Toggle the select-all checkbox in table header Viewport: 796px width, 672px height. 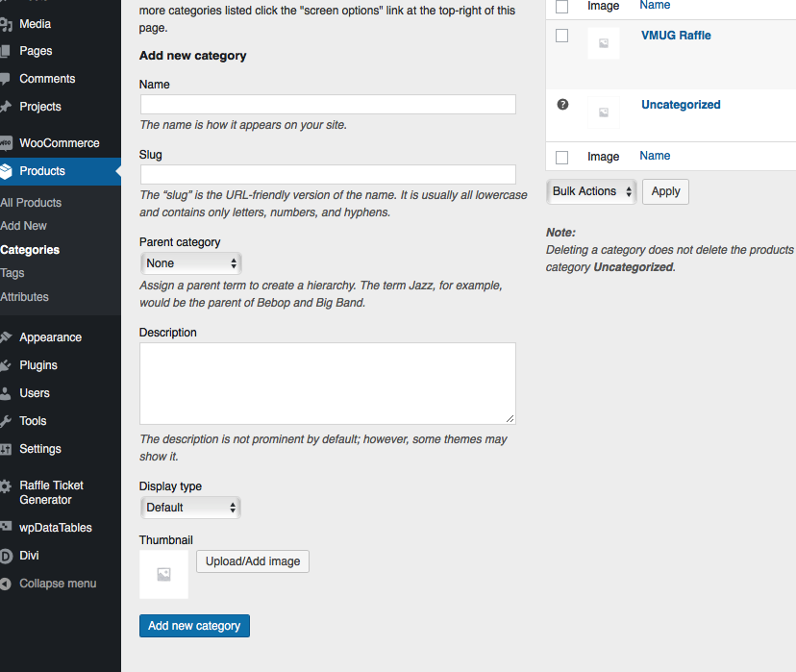[562, 7]
